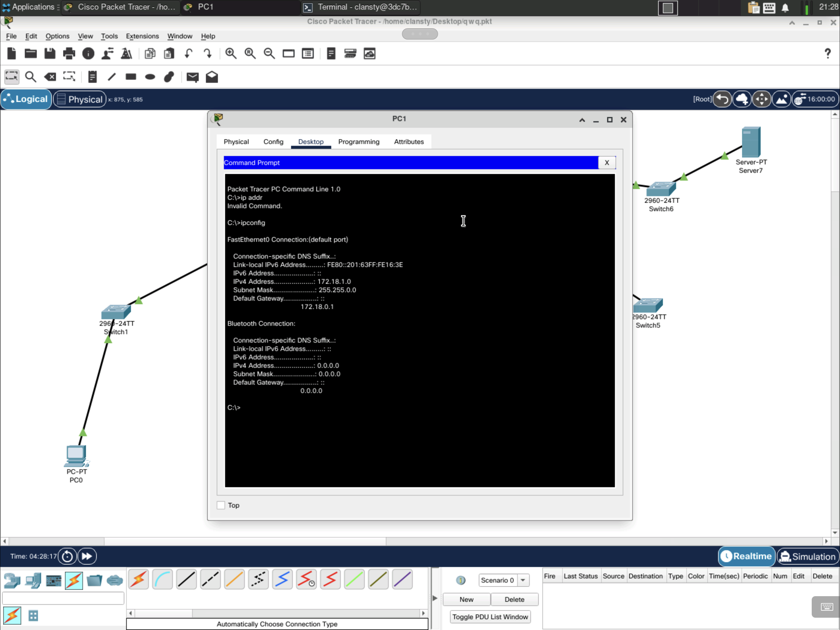Click the New scenario button
Screen dimensions: 840x630
(x=466, y=599)
